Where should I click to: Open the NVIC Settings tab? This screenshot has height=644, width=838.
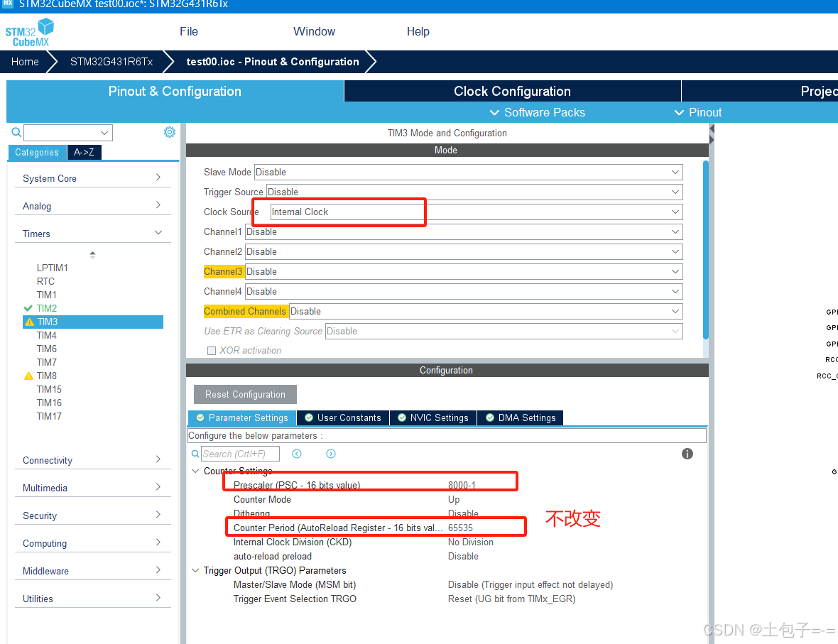click(433, 418)
